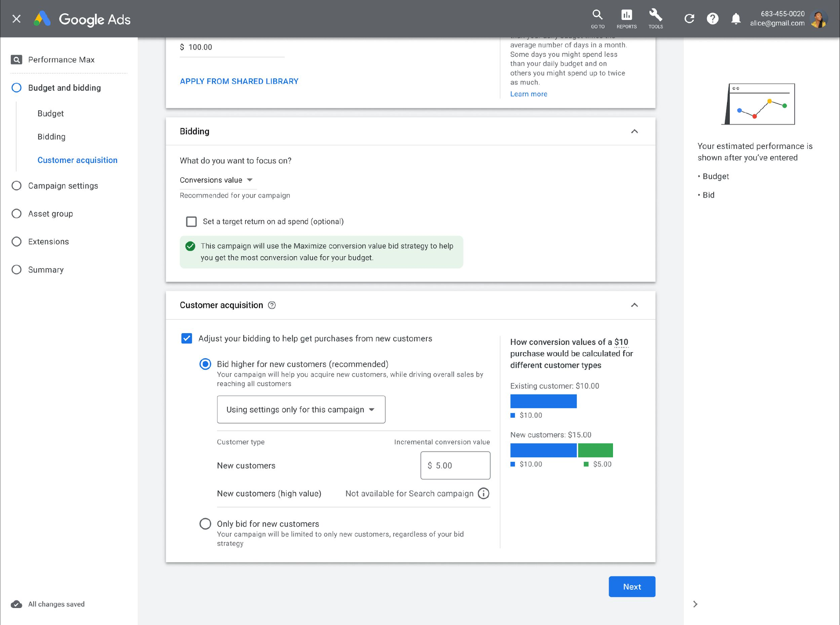840x625 pixels.
Task: Click the 'Incremental conversion value' column header
Action: coord(442,442)
